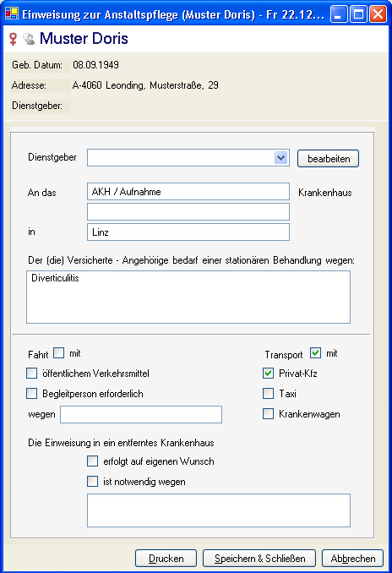The width and height of the screenshot is (392, 573).
Task: Click Speichern & Schließen button
Action: 259,559
